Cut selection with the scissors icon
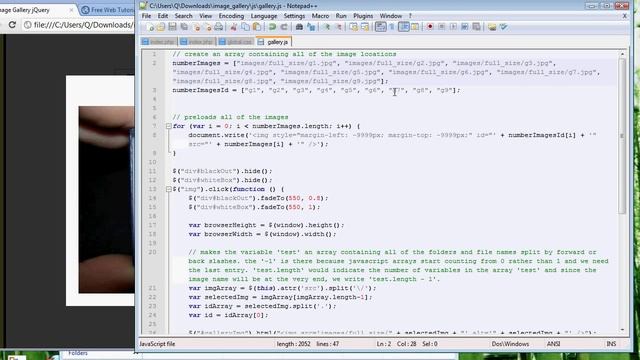Image resolution: width=640 pixels, height=360 pixels. 233,27
